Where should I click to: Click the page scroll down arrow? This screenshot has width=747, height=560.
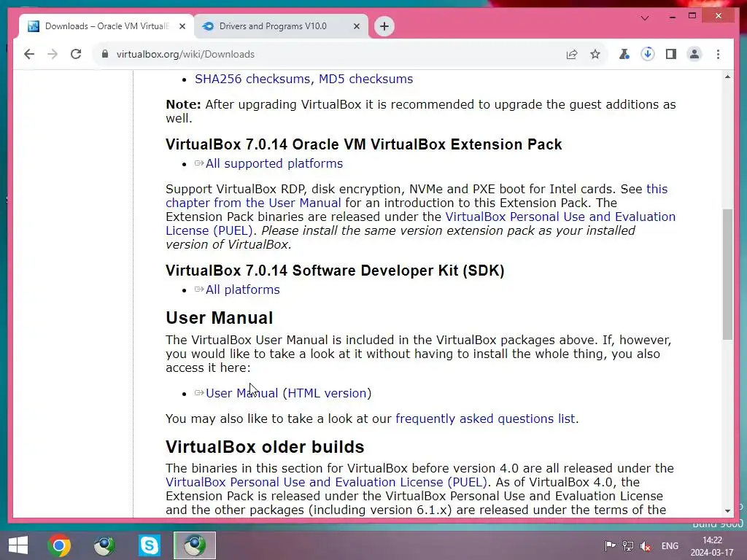coord(727,511)
